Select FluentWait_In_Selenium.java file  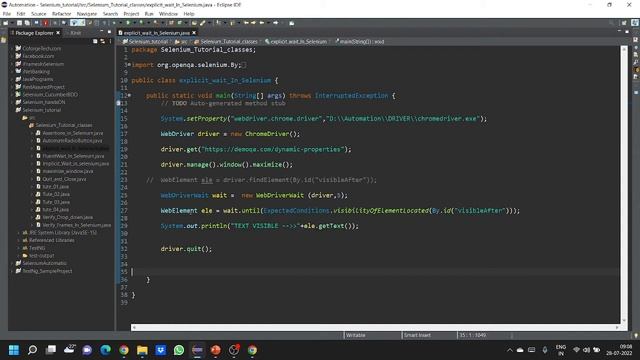tap(73, 156)
